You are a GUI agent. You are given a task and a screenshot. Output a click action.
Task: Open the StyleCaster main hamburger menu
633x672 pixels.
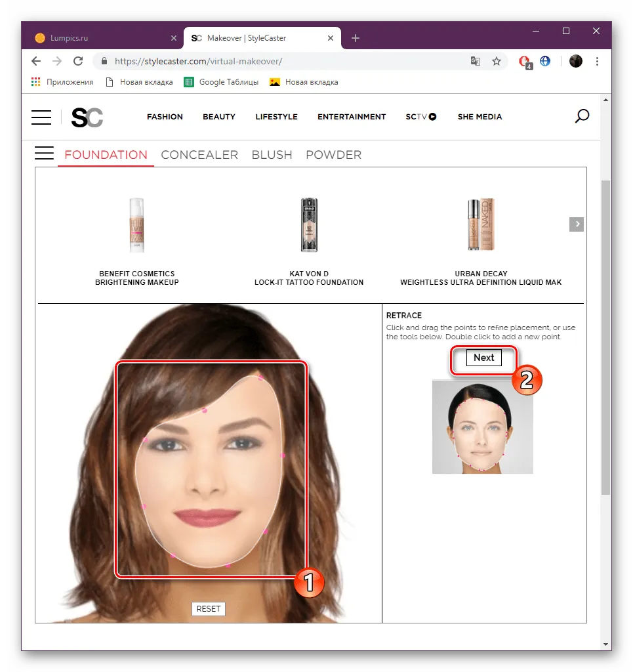tap(41, 117)
